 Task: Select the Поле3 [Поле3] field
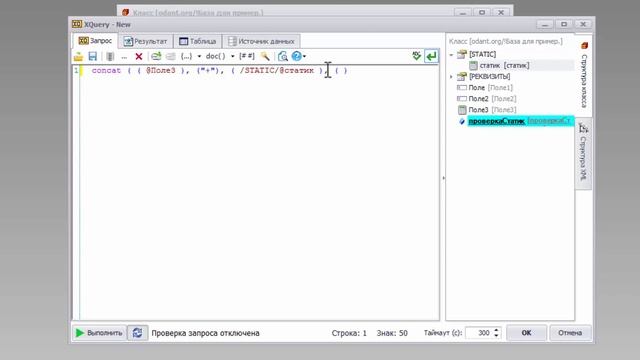tap(487, 110)
